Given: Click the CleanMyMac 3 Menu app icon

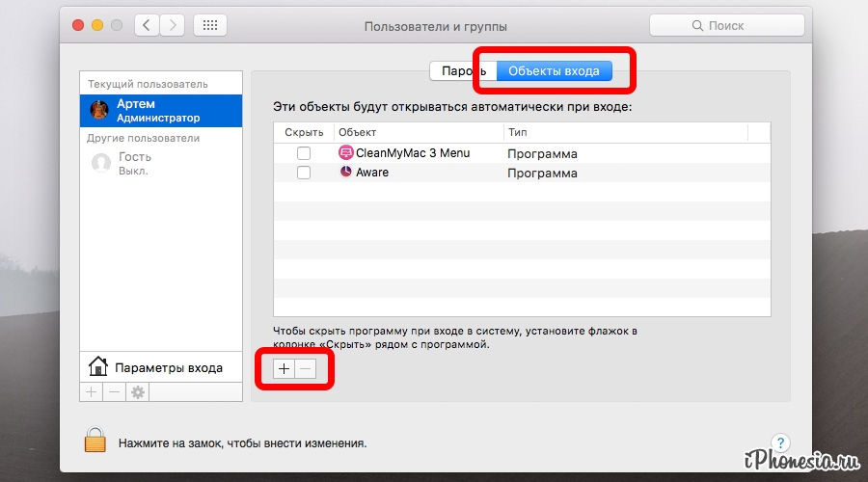Looking at the screenshot, I should 345,152.
